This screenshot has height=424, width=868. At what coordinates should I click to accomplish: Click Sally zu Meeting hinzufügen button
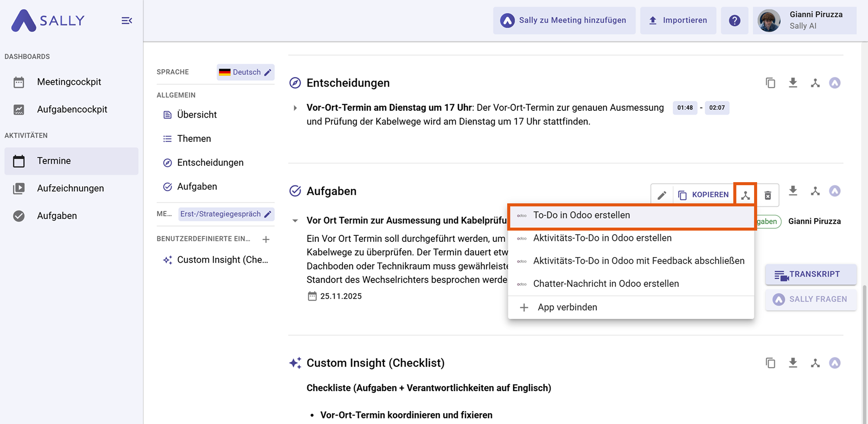tap(564, 20)
